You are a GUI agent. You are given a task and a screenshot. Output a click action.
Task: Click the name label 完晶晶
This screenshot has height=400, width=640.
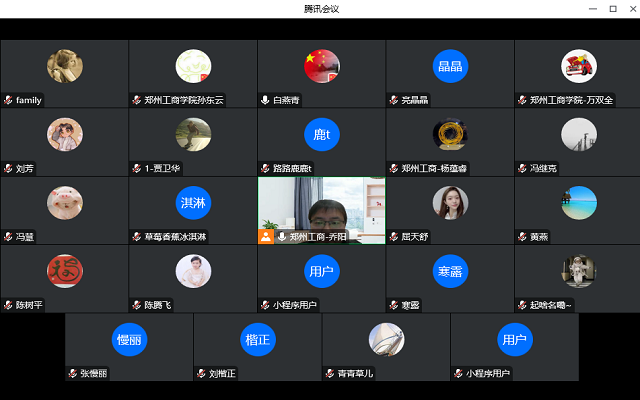coord(415,100)
